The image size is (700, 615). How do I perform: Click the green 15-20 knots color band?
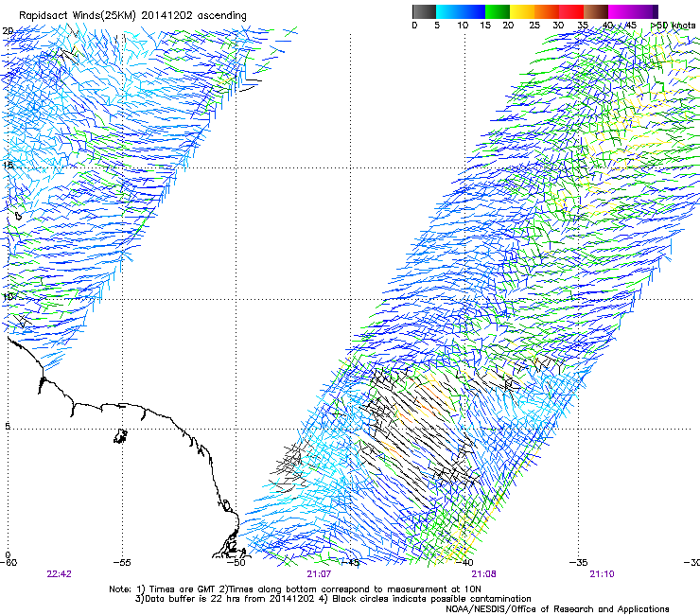click(x=498, y=11)
